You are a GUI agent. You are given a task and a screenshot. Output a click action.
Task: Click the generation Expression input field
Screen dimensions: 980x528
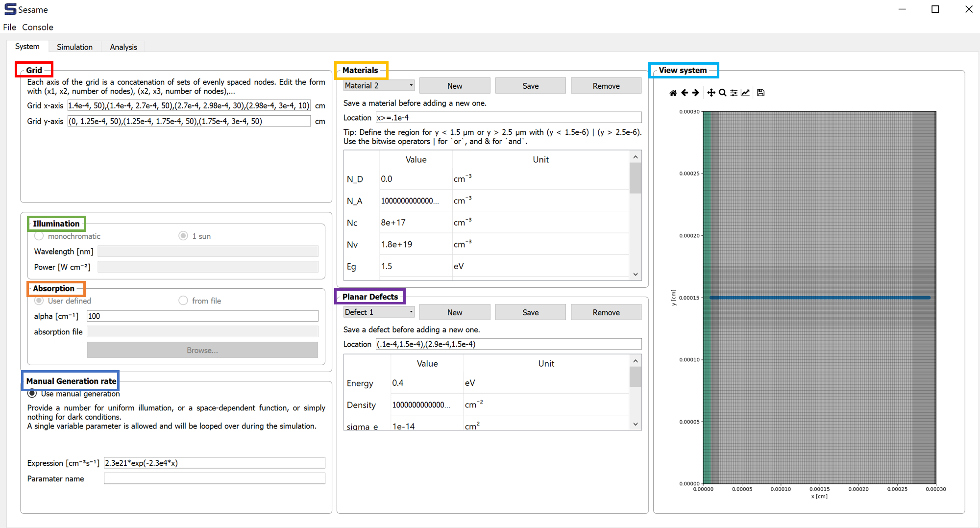pos(215,463)
